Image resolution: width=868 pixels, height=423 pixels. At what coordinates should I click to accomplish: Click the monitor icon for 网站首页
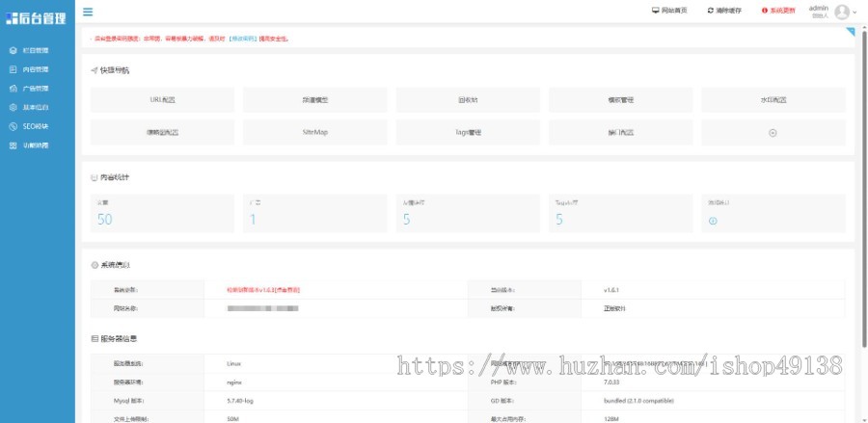656,11
